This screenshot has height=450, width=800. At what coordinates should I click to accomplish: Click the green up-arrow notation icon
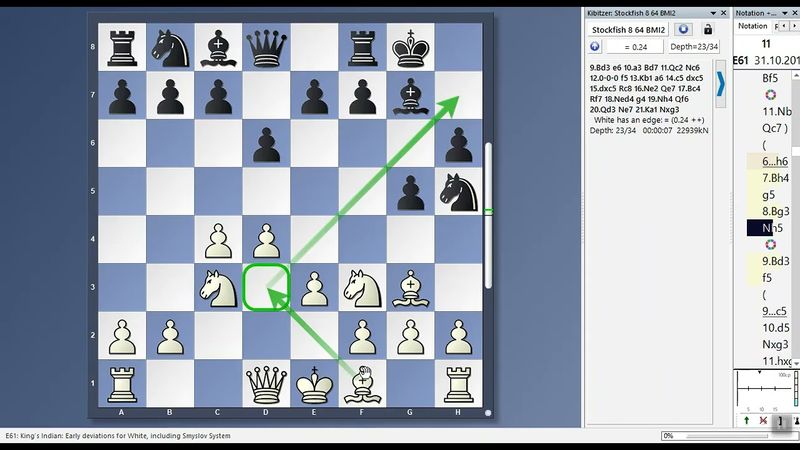coord(745,421)
